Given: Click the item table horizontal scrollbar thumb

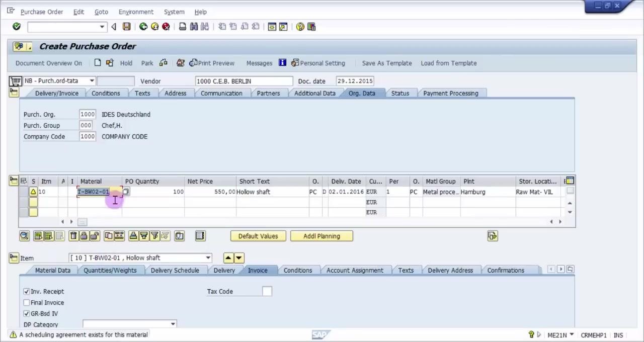Looking at the screenshot, I should 82,222.
